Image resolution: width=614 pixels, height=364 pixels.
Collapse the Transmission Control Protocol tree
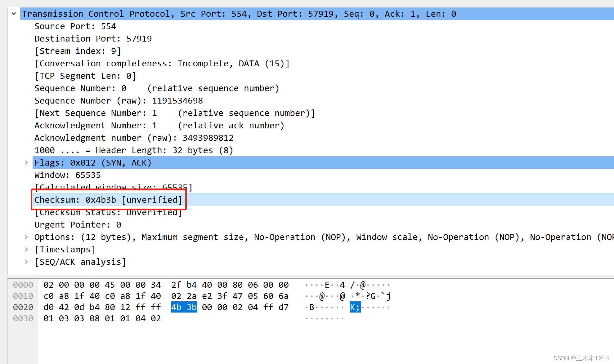coord(14,14)
